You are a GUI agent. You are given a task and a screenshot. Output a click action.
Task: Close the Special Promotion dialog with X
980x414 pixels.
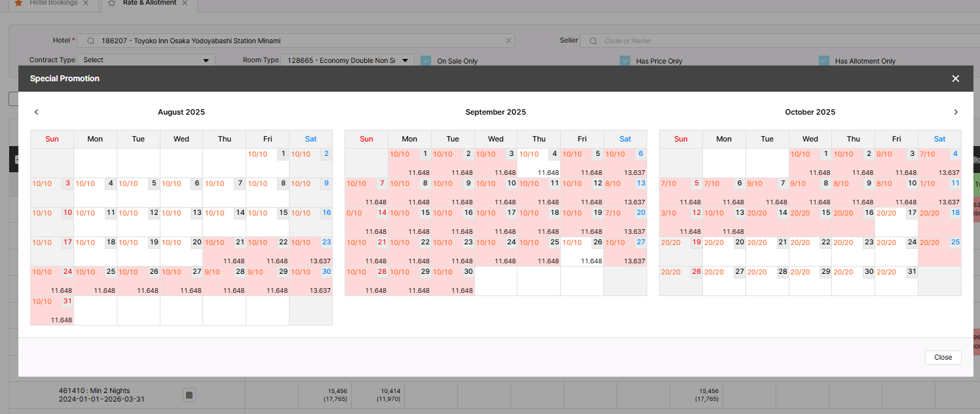tap(955, 79)
